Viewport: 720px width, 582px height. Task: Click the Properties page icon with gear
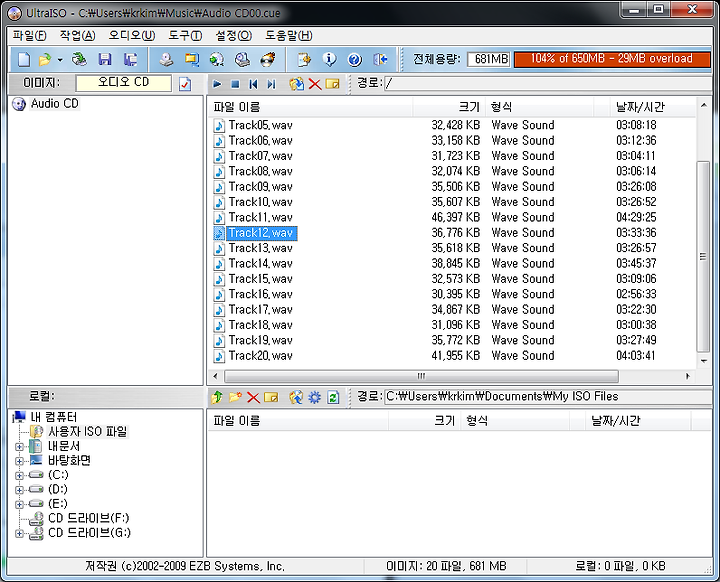coord(304,59)
